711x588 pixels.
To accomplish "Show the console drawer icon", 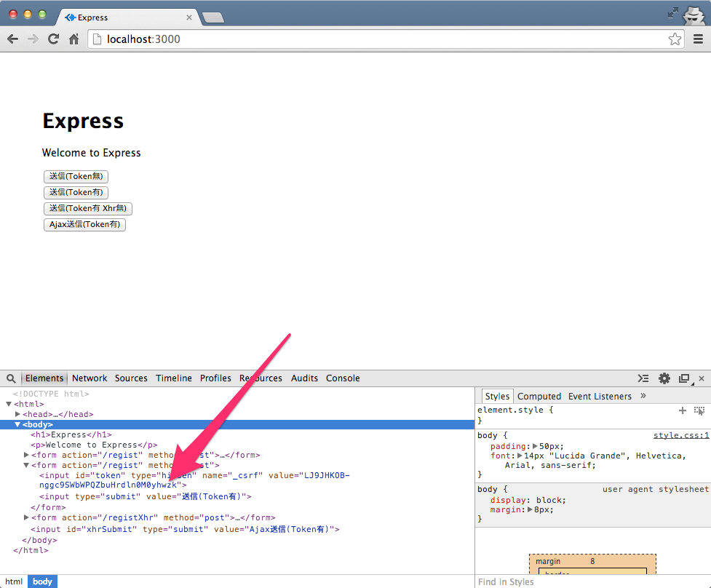I will pos(643,378).
